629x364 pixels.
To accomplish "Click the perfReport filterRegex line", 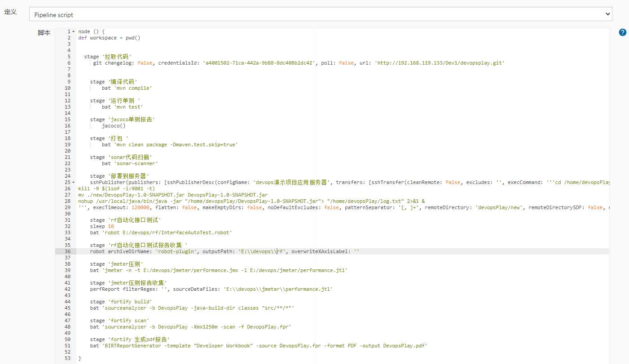I will (211, 289).
